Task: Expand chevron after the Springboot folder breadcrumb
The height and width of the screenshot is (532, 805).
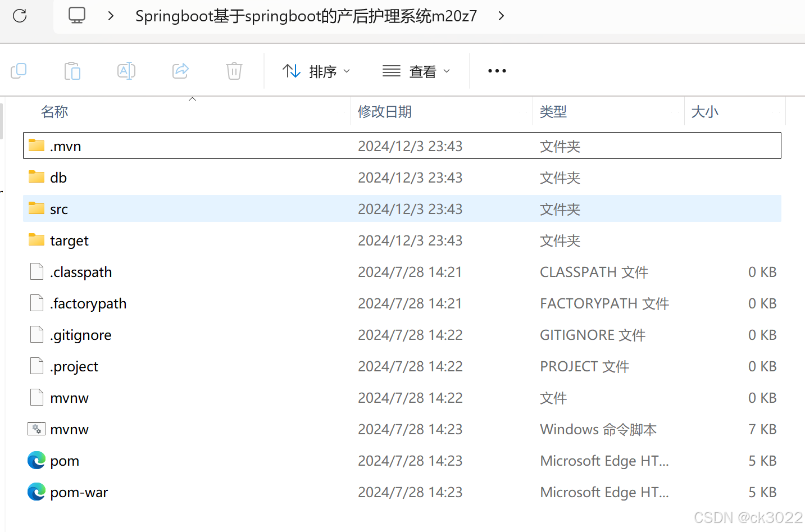Action: click(x=501, y=16)
